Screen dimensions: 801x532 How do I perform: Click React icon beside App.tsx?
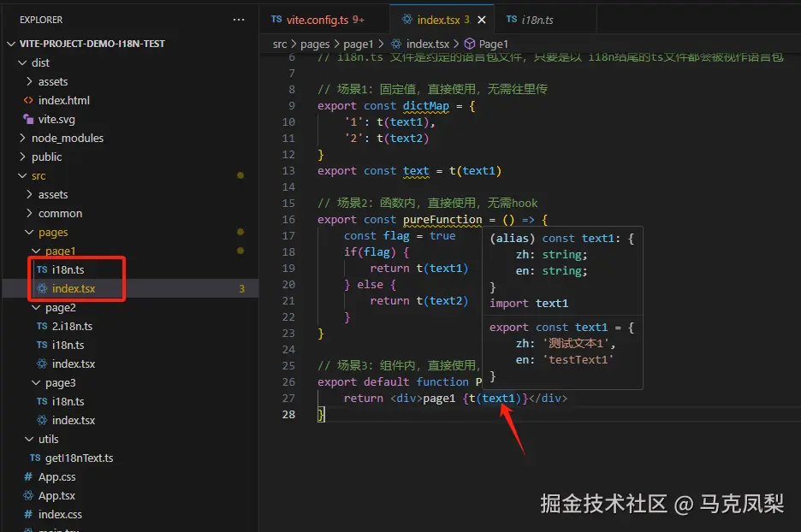[28, 495]
